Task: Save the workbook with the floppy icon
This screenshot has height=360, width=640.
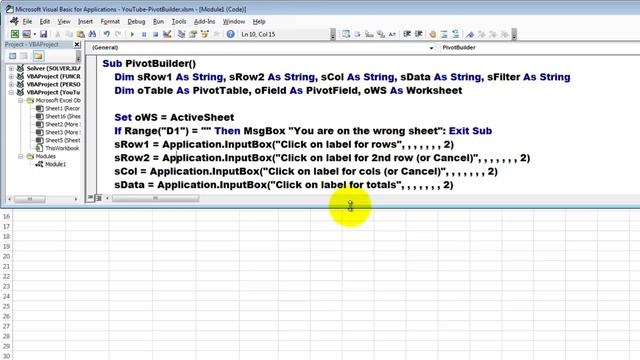Action: (x=43, y=34)
